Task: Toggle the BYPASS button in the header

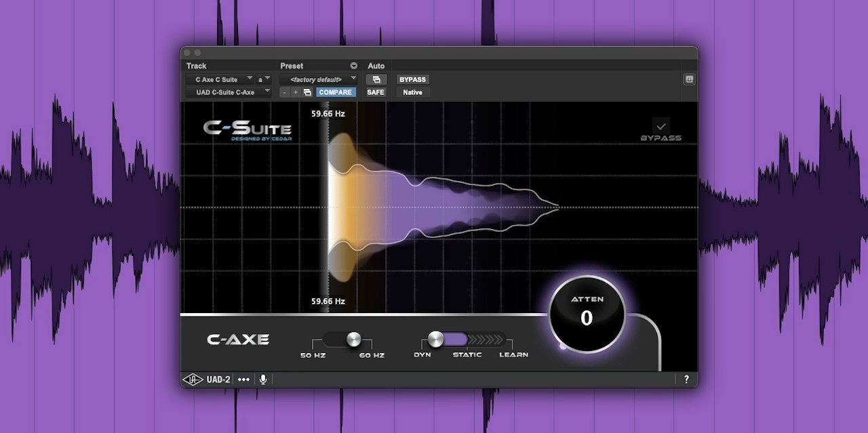Action: [x=412, y=79]
